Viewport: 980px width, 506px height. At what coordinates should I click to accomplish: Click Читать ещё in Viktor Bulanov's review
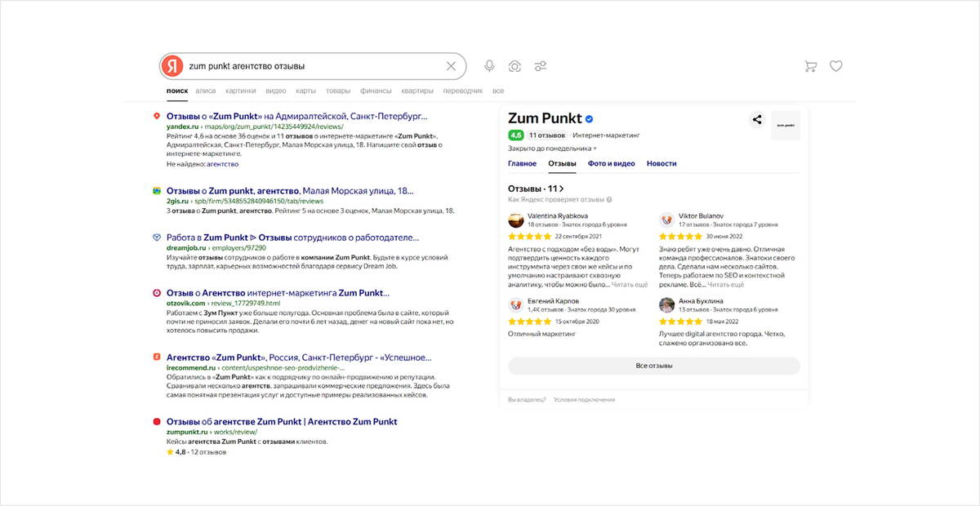[726, 285]
